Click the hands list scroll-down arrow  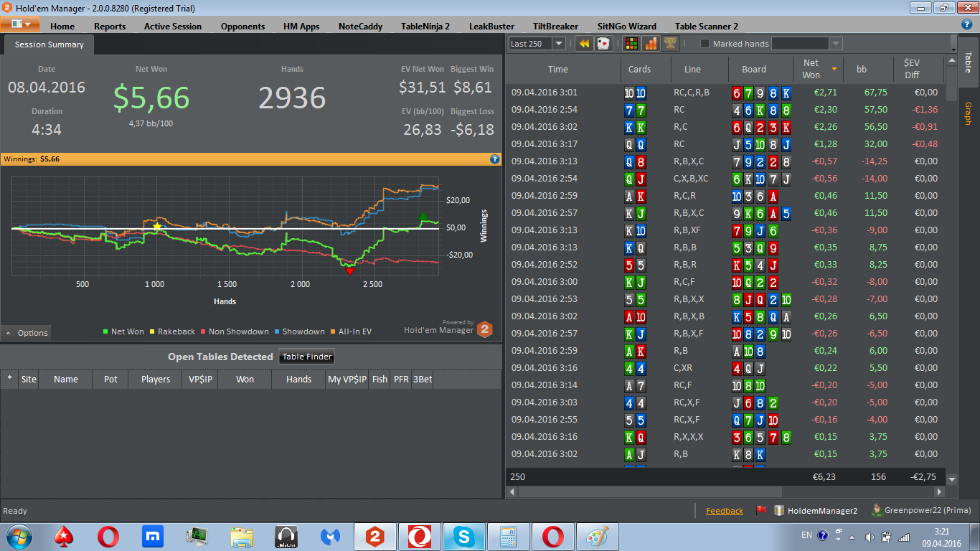coord(952,479)
